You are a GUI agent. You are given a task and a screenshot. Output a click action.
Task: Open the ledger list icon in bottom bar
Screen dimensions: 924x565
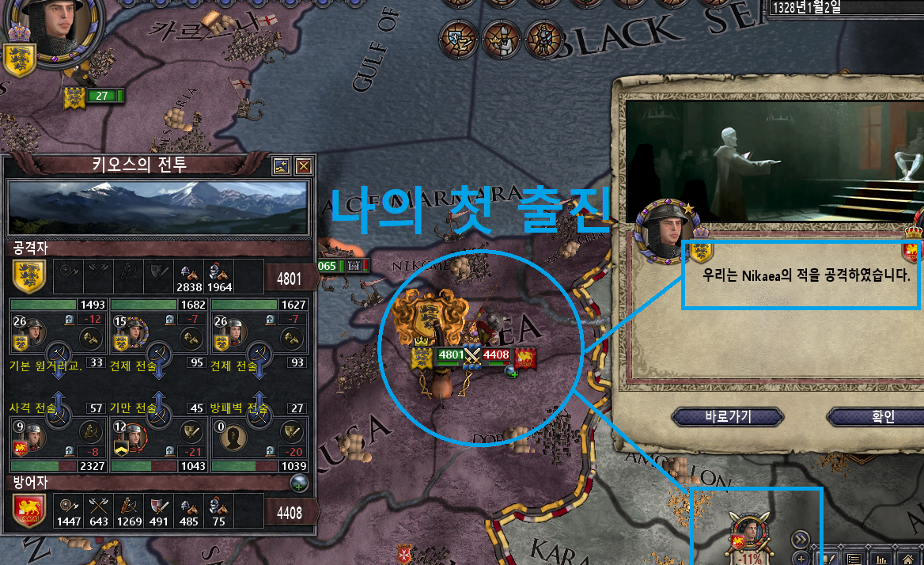[854, 559]
